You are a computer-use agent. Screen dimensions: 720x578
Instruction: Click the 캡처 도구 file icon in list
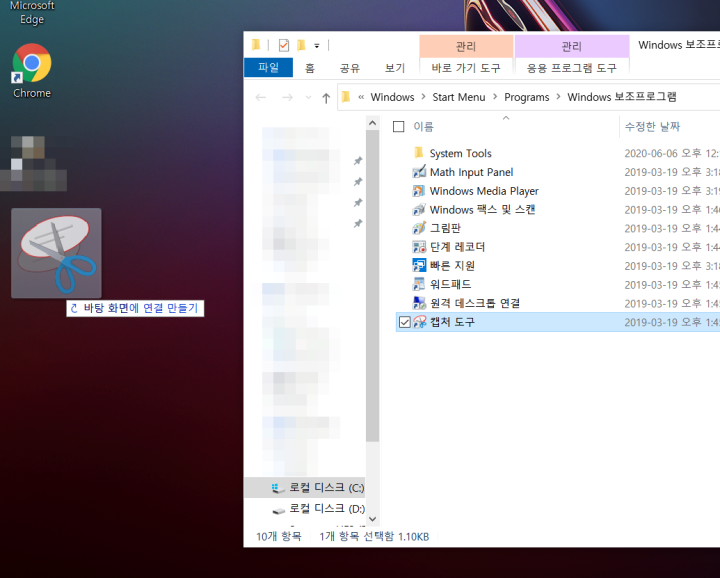(419, 322)
